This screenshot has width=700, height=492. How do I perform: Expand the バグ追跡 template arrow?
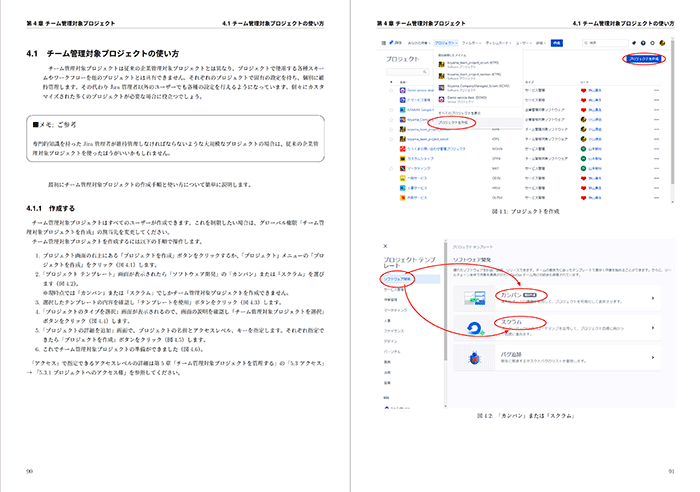coord(653,357)
